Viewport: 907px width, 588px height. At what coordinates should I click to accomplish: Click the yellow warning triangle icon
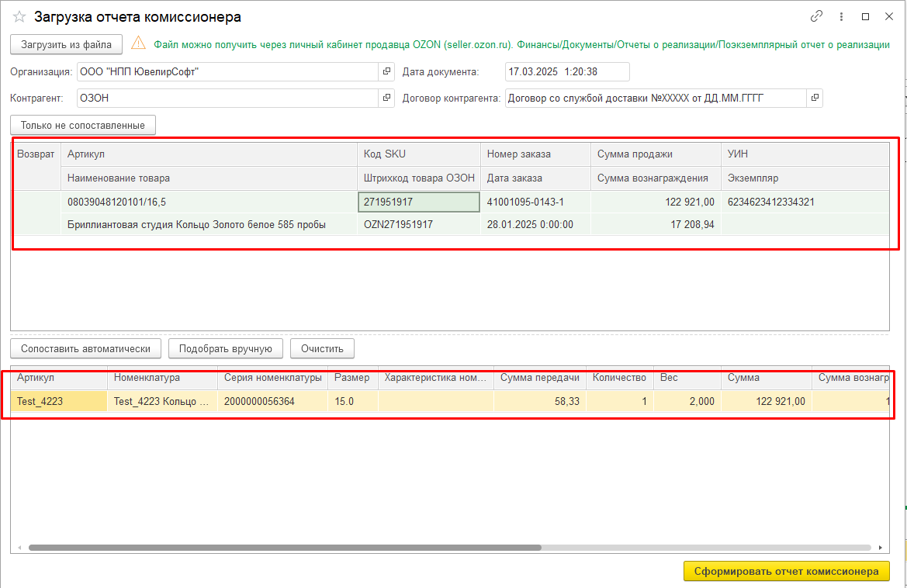(138, 43)
